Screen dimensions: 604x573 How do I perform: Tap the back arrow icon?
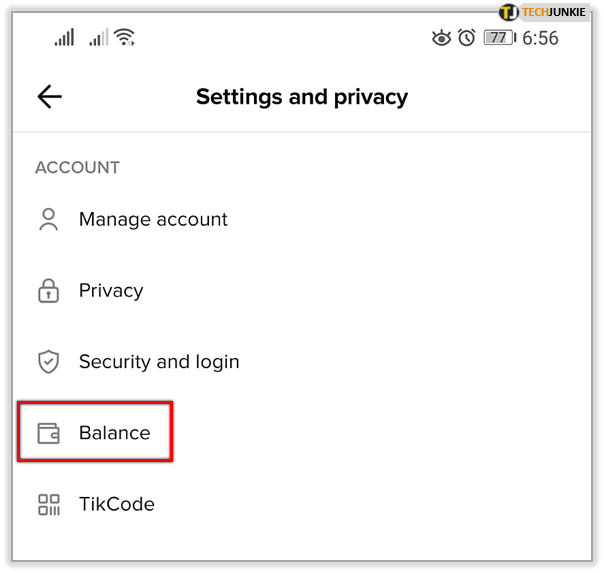click(49, 96)
